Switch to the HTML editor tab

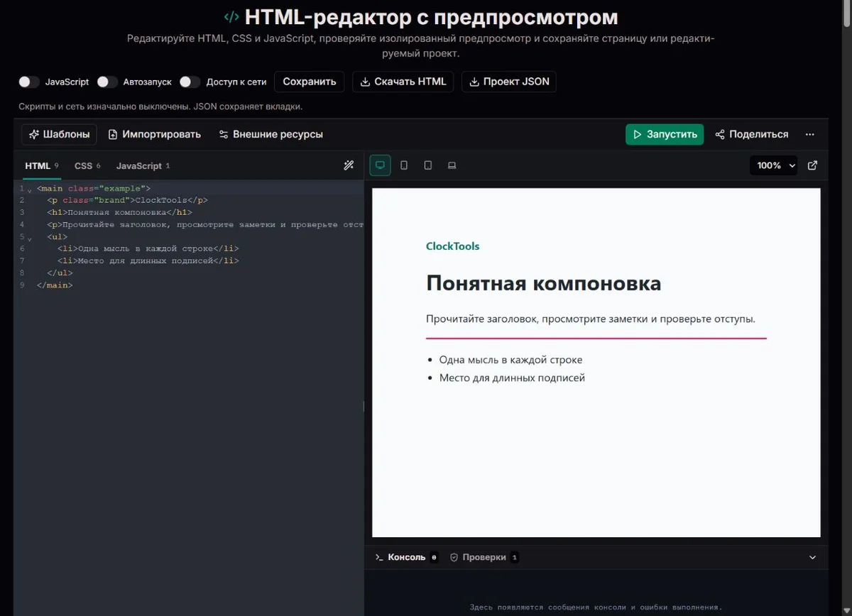(x=41, y=166)
